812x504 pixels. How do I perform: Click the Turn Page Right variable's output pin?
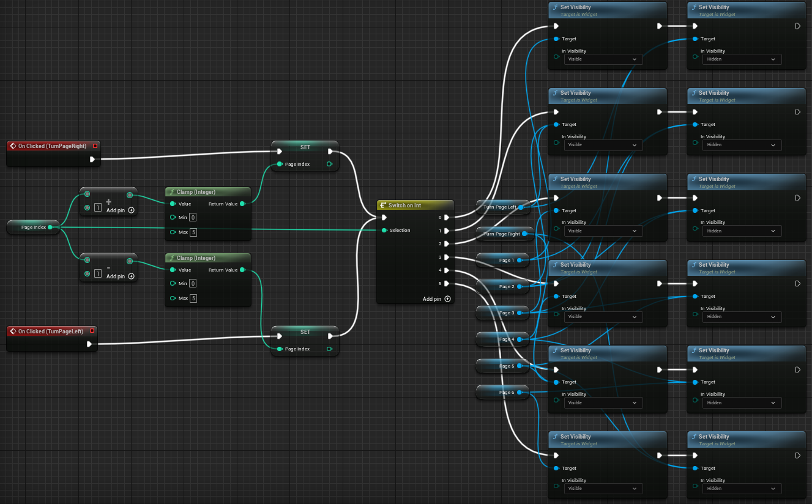click(x=524, y=234)
